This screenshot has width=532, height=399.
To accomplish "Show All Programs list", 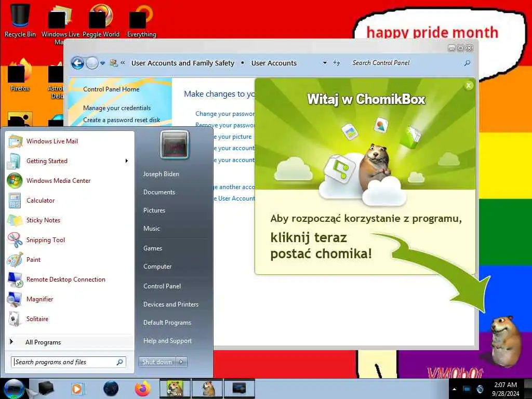I will click(70, 342).
